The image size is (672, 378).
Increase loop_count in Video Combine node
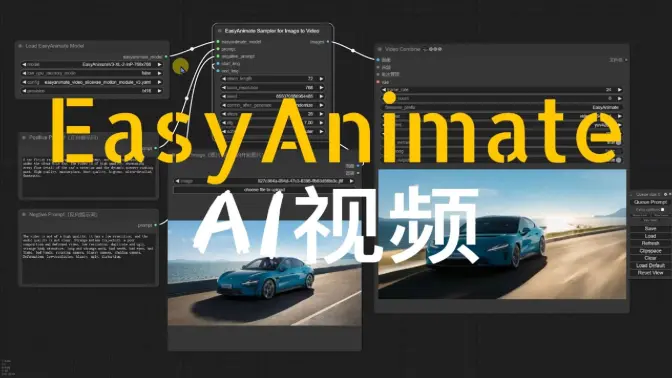(x=619, y=99)
